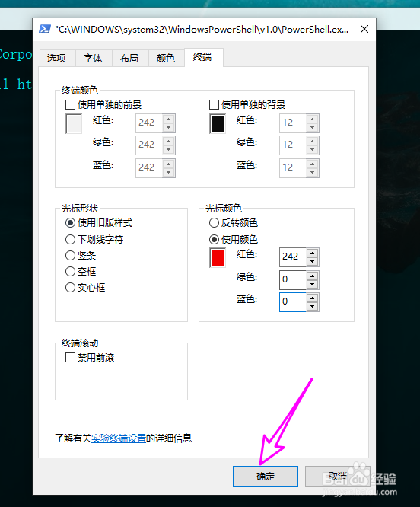Decrease cursor color 红色 value with down arrow
Screen dimensions: 420x507
(x=313, y=262)
